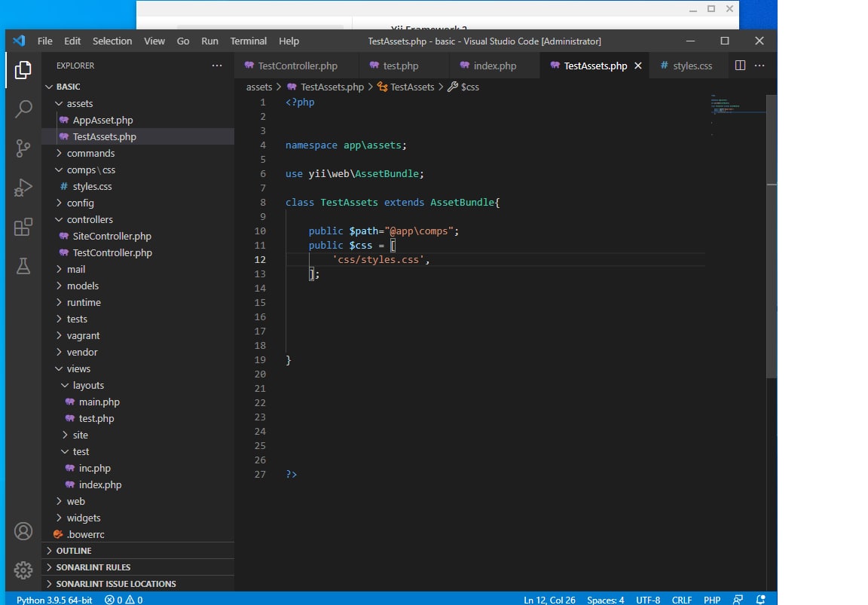This screenshot has height=605, width=868.
Task: Switch to the index.php editor tab
Action: 494,66
